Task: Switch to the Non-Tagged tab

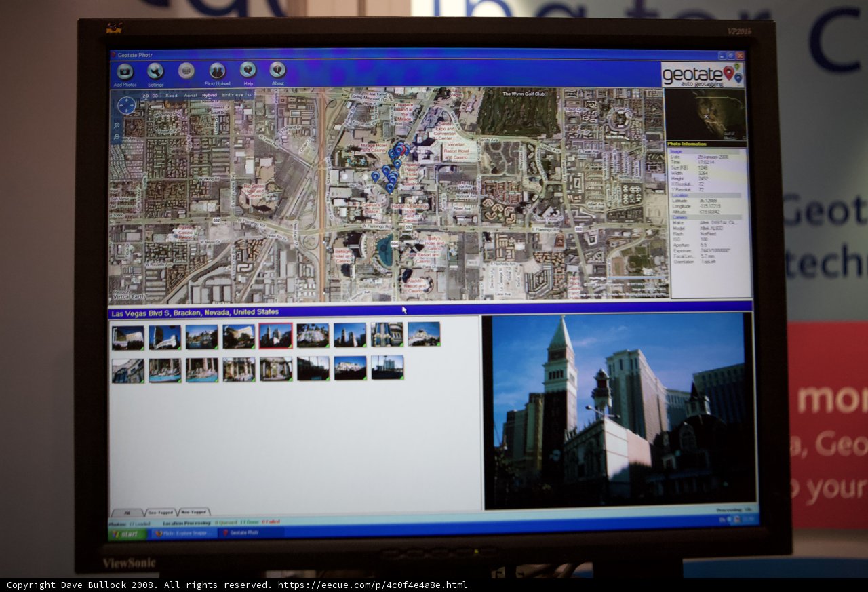Action: (x=194, y=512)
